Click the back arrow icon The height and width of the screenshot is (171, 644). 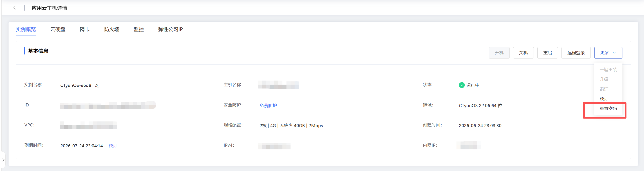pos(14,8)
